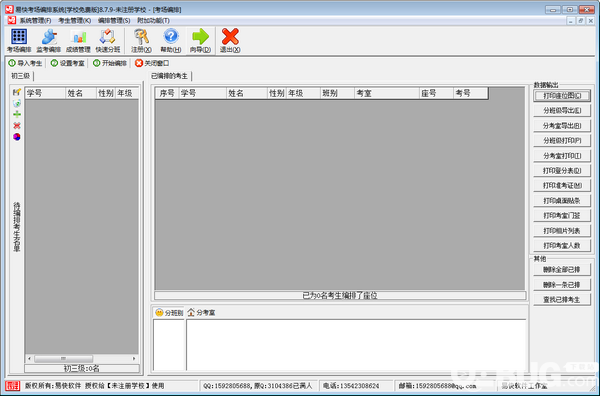Click the green plus add-student icon
Screen dimensions: 600x396
point(17,114)
